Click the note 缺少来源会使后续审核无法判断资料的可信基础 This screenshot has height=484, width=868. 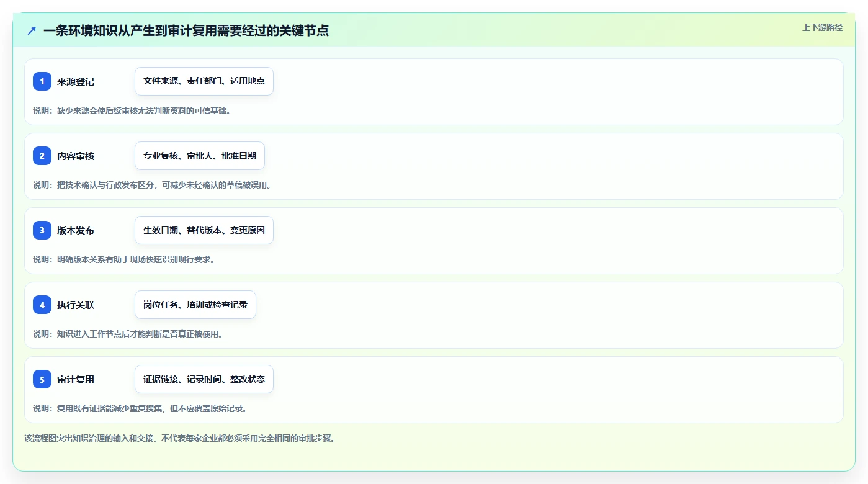click(144, 110)
